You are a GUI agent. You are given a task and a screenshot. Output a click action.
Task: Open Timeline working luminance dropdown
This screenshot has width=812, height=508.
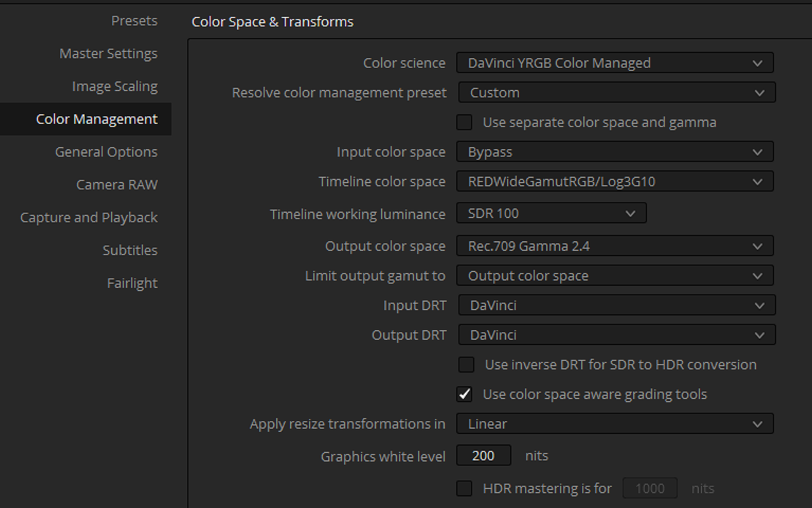point(551,213)
